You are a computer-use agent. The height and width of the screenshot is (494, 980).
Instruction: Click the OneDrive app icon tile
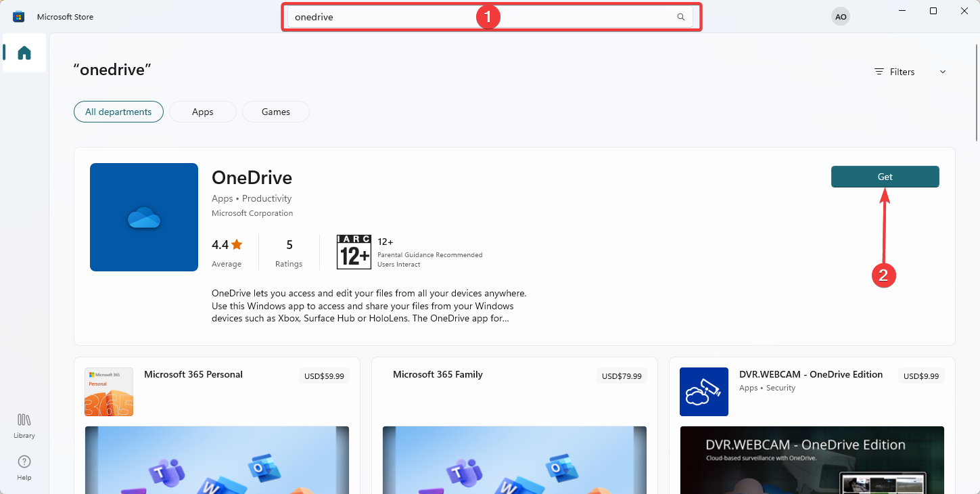click(144, 217)
